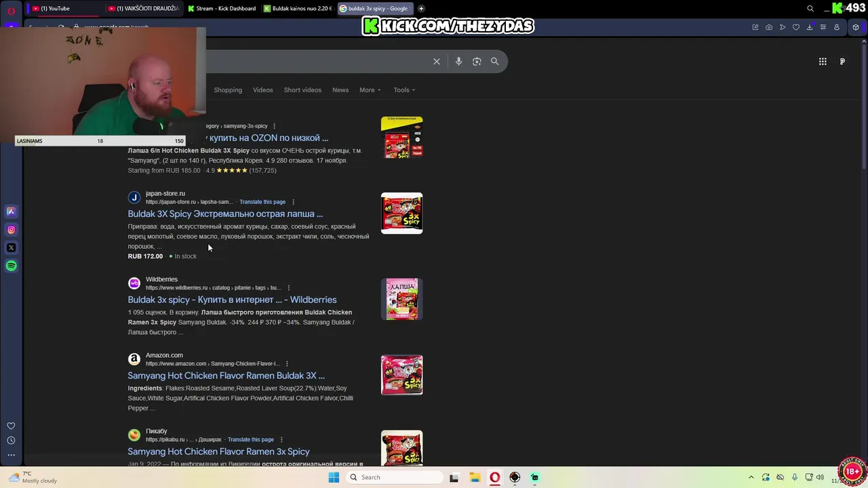Open a new browser tab

pos(421,9)
